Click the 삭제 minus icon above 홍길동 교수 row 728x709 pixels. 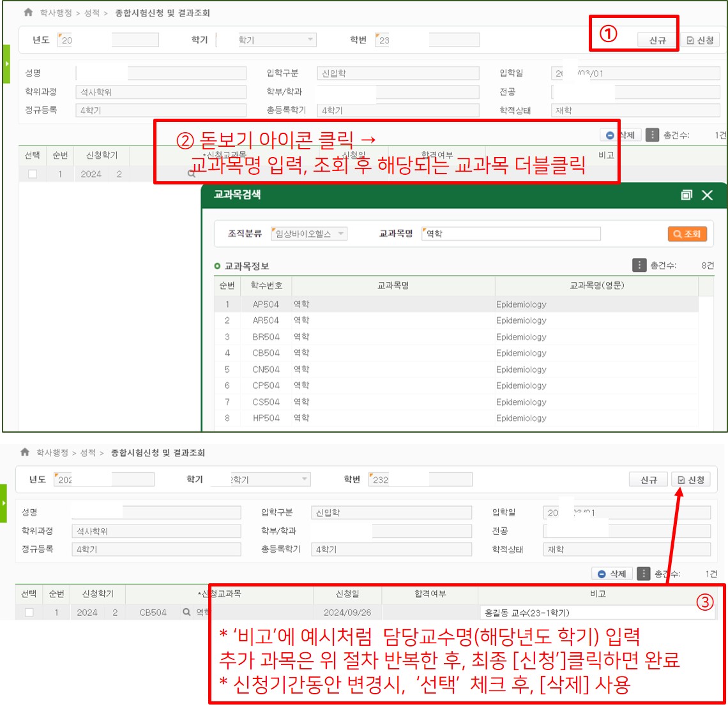point(602,574)
